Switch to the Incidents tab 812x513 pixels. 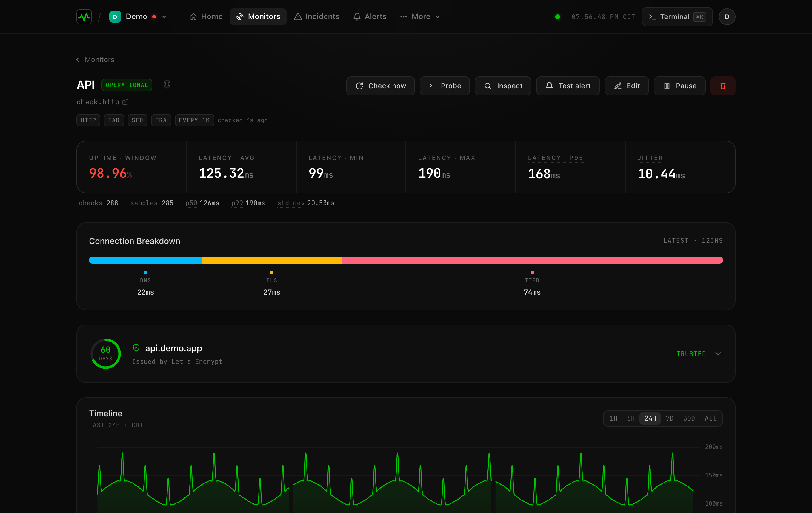point(317,16)
